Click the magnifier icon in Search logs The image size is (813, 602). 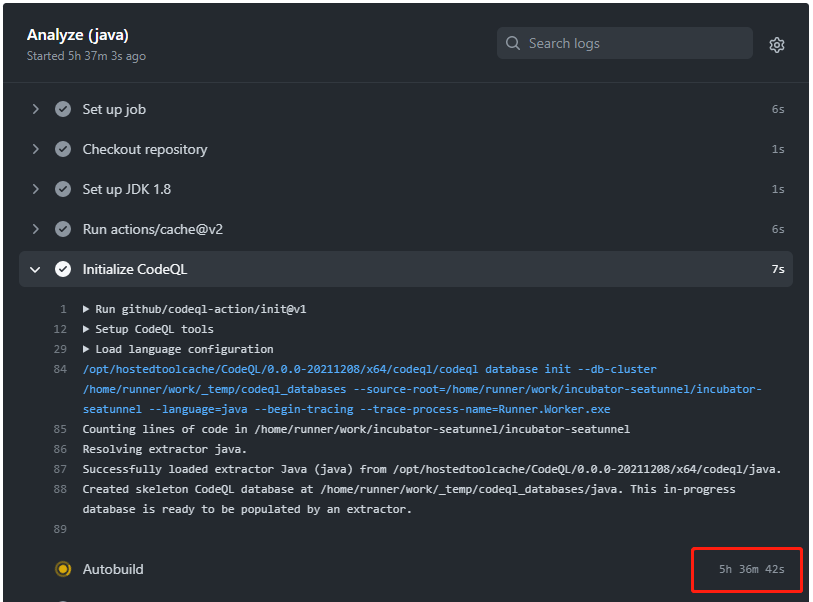click(x=513, y=43)
